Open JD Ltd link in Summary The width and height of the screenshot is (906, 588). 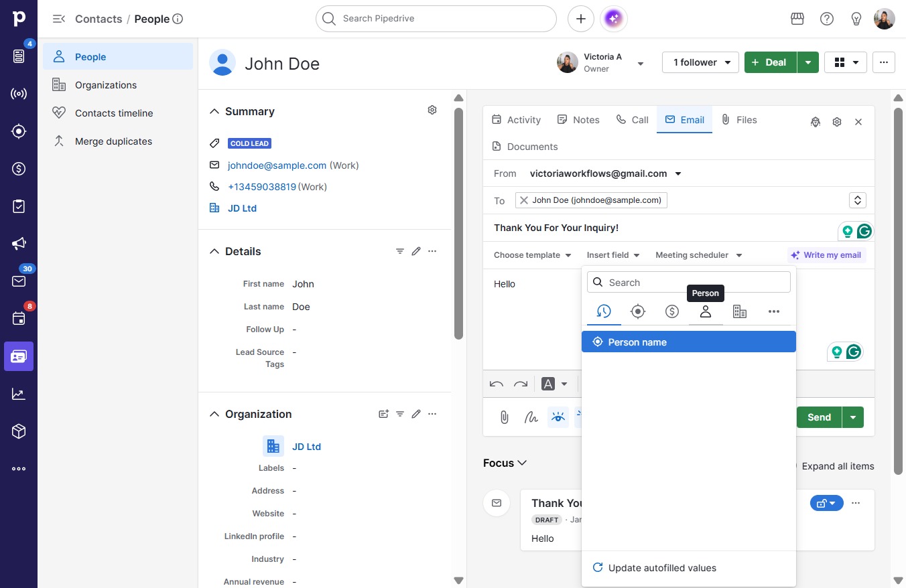click(242, 208)
